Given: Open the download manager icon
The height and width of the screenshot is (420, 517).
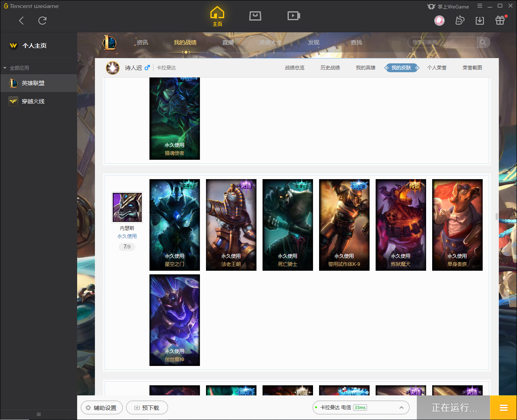Looking at the screenshot, I should pyautogui.click(x=480, y=20).
